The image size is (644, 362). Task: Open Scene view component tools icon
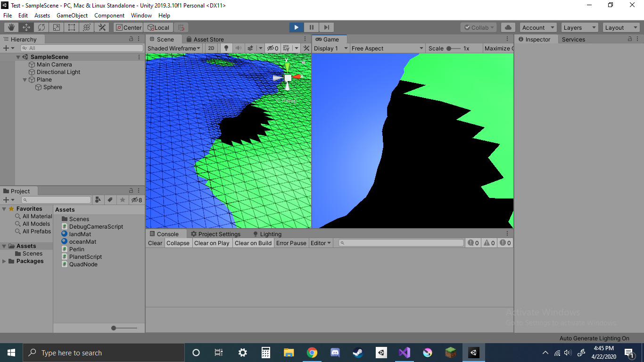[306, 48]
